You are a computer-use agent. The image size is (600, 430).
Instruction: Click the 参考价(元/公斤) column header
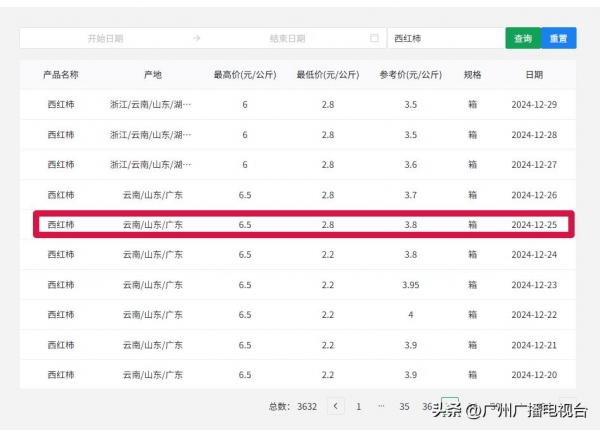pos(410,74)
